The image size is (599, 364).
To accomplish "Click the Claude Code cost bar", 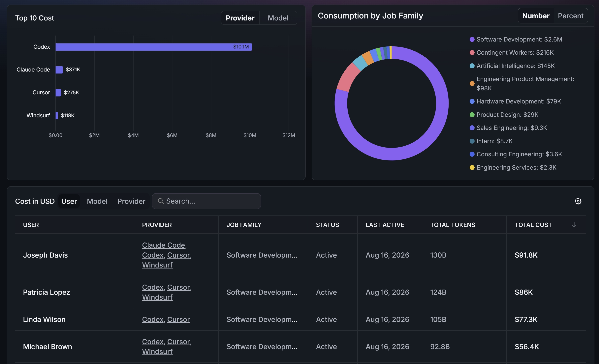I will point(59,70).
